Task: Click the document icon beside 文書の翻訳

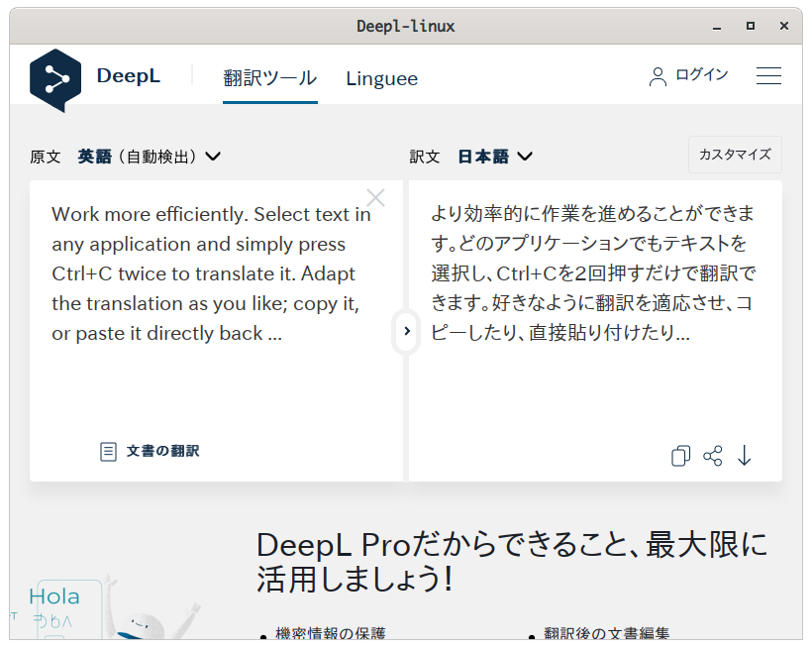Action: click(108, 452)
